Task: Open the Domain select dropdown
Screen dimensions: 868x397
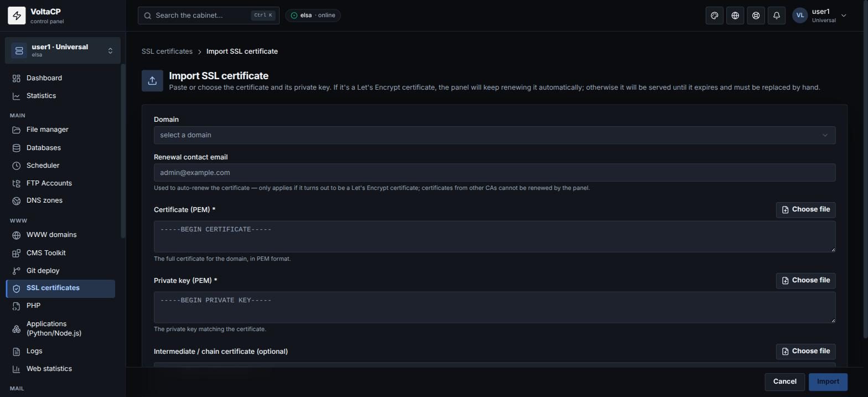Action: click(x=494, y=135)
